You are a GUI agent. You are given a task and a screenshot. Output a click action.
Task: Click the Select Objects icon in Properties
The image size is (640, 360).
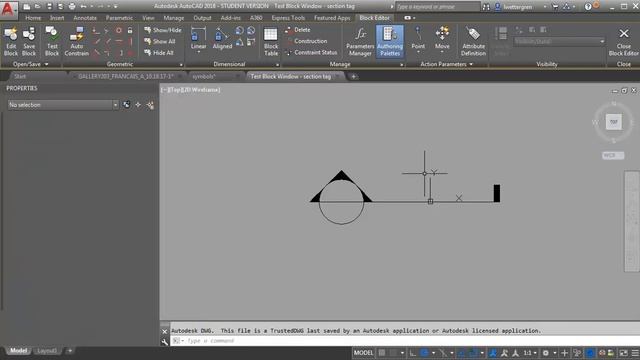coord(138,105)
